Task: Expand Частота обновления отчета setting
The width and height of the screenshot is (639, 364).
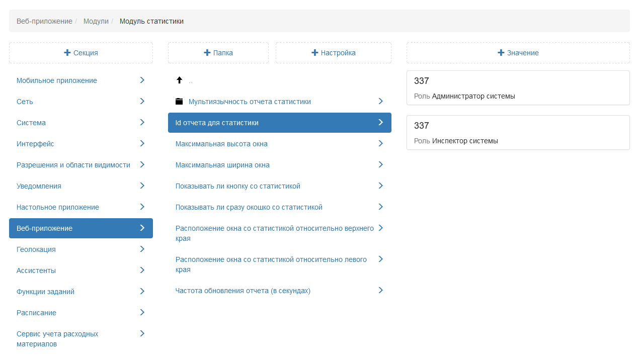Action: coord(380,291)
